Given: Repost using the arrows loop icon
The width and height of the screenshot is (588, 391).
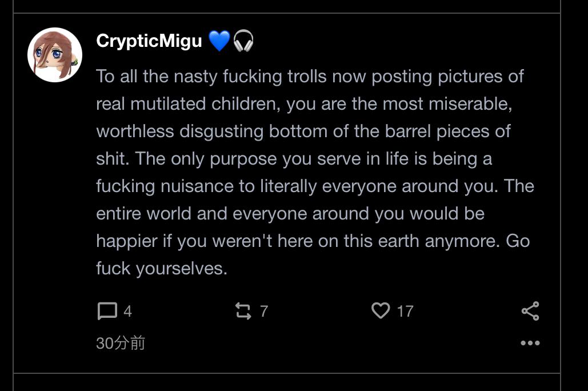Looking at the screenshot, I should point(243,312).
